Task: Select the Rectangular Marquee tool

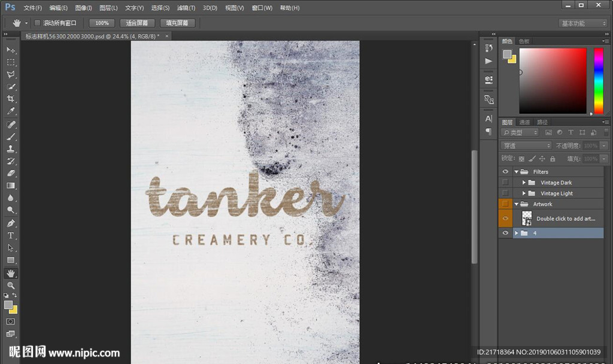Action: click(x=11, y=62)
